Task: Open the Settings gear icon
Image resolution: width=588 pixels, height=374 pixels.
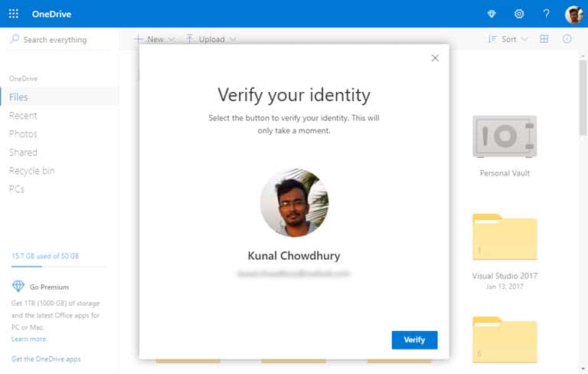Action: (519, 14)
